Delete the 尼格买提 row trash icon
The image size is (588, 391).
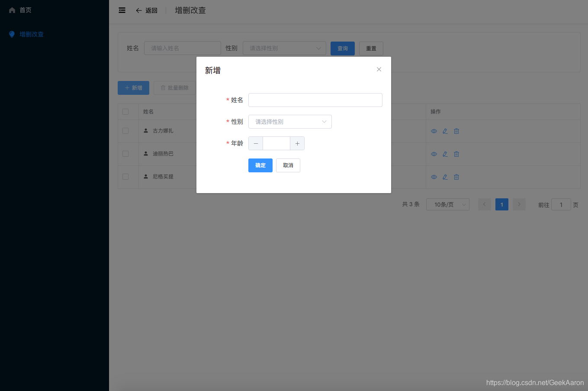(x=456, y=177)
